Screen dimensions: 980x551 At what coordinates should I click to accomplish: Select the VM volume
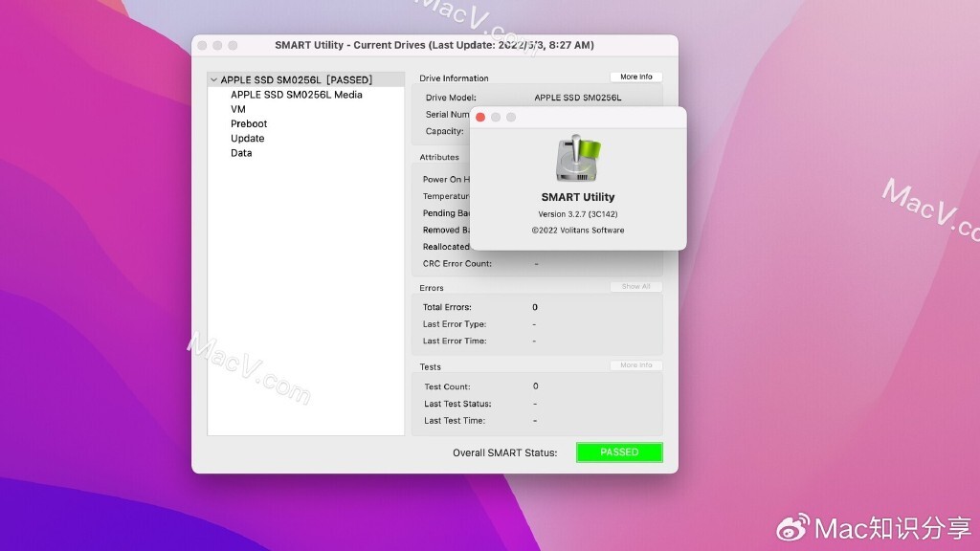pyautogui.click(x=238, y=109)
